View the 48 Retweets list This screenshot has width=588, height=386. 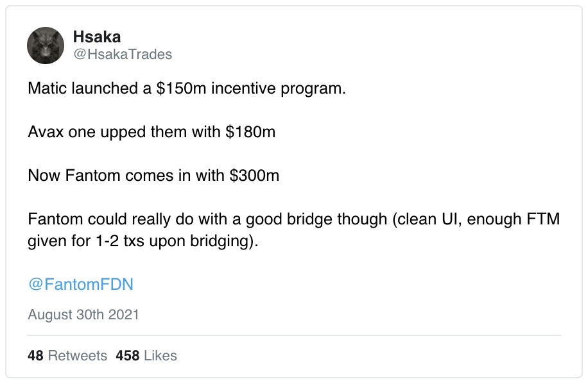67,355
